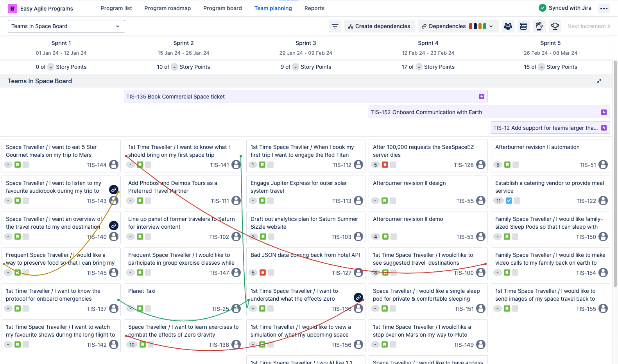618x364 pixels.
Task: Click the green story bookmark on TIS-138
Action: point(143,344)
